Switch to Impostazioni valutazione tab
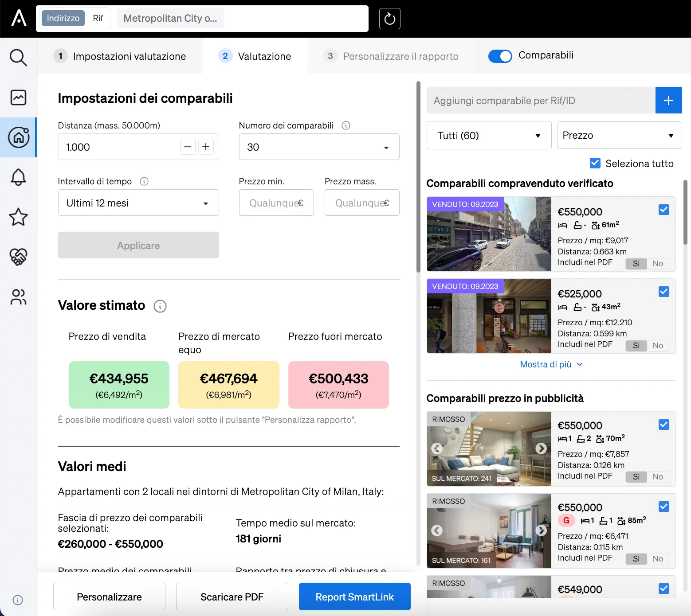Screen dimensions: 691x616 pos(120,56)
